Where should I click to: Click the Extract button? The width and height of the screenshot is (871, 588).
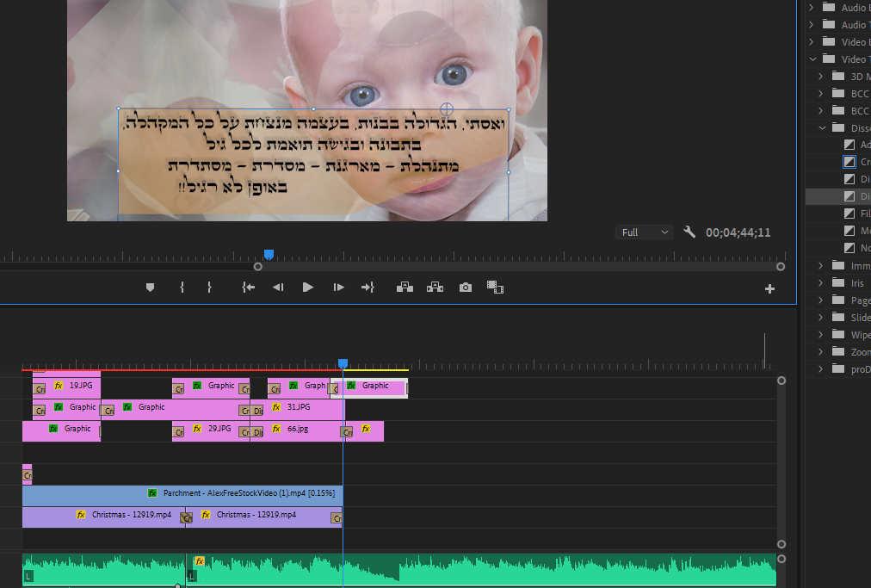pos(435,288)
